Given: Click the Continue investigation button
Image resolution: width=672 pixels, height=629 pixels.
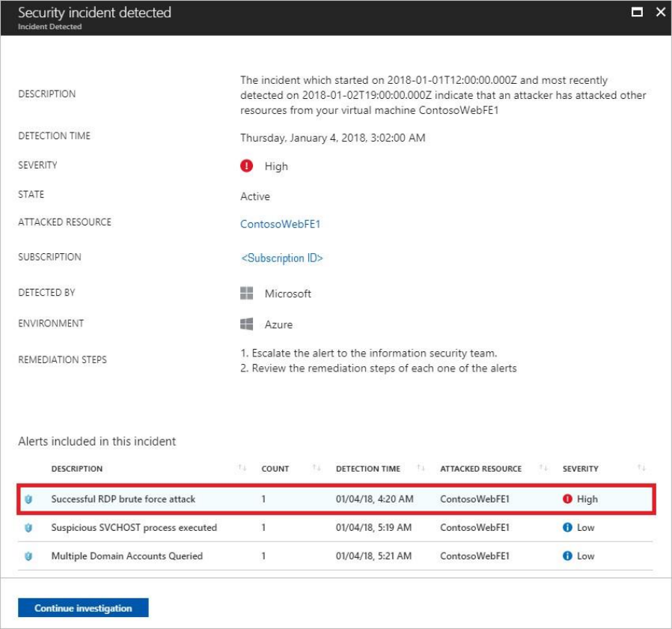Looking at the screenshot, I should pos(83,608).
